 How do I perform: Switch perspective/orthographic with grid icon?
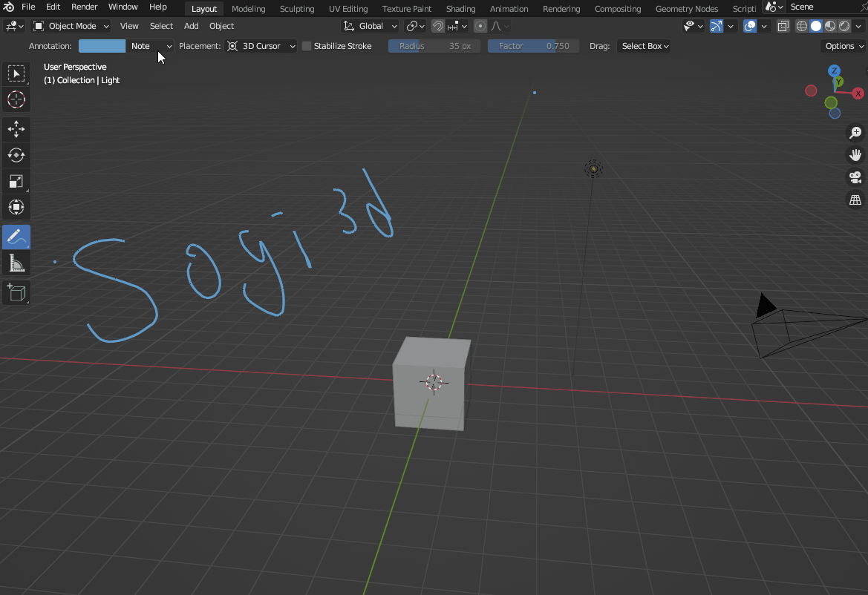pos(855,200)
